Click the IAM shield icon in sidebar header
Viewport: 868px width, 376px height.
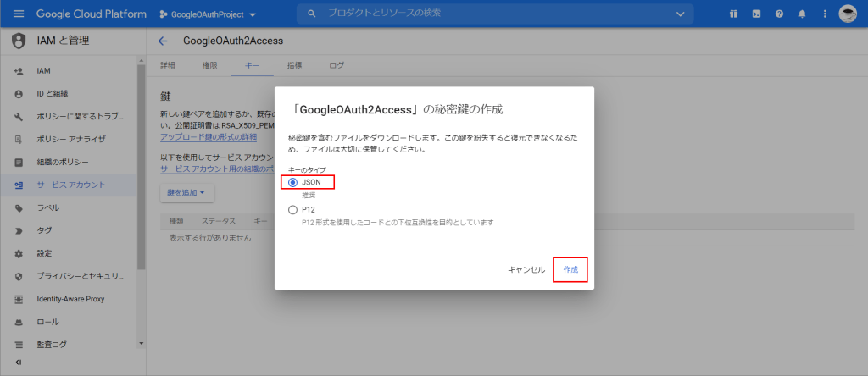(x=19, y=41)
